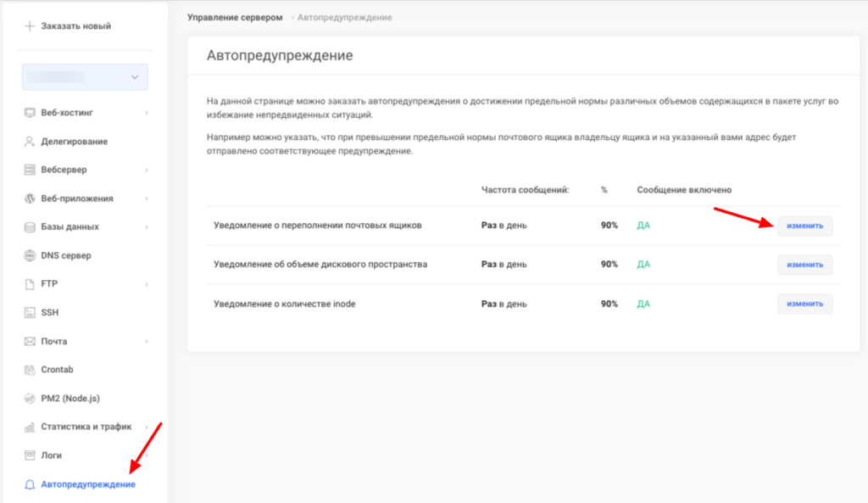The width and height of the screenshot is (868, 503).
Task: Open the Логи menu item
Action: tap(51, 455)
